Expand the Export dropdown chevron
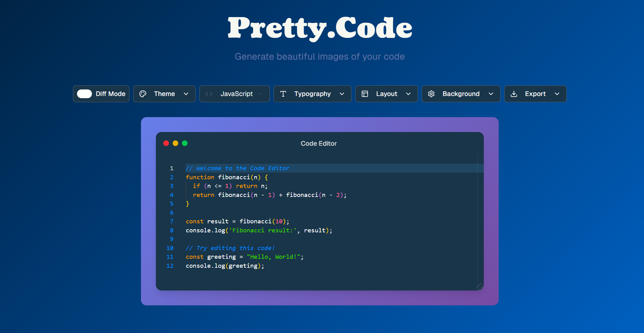Viewport: 644px width, 333px height. click(x=557, y=94)
